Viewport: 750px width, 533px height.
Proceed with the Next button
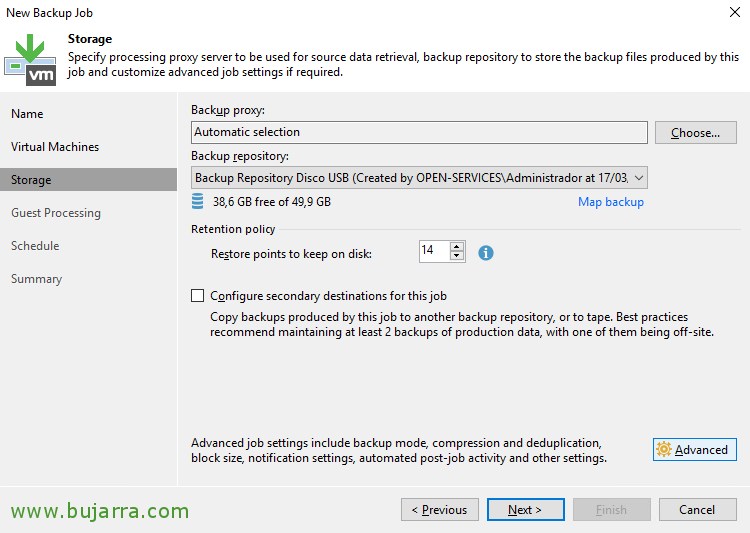click(525, 510)
